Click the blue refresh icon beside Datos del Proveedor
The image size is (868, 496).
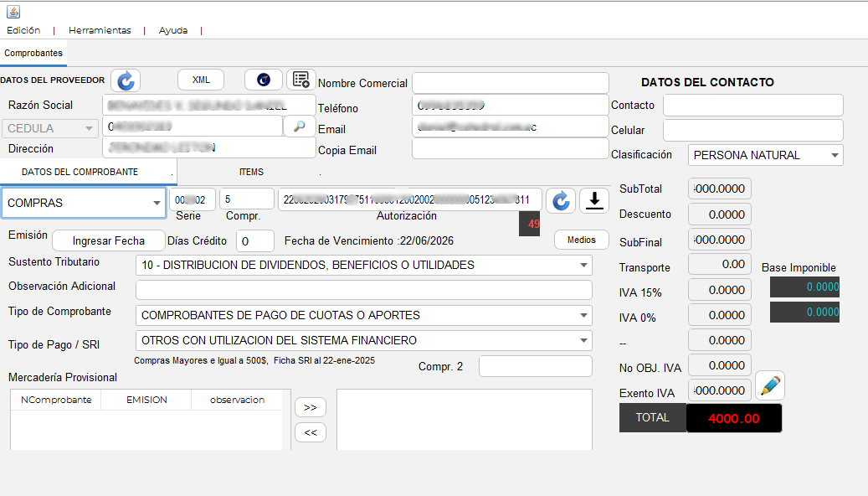tap(126, 80)
